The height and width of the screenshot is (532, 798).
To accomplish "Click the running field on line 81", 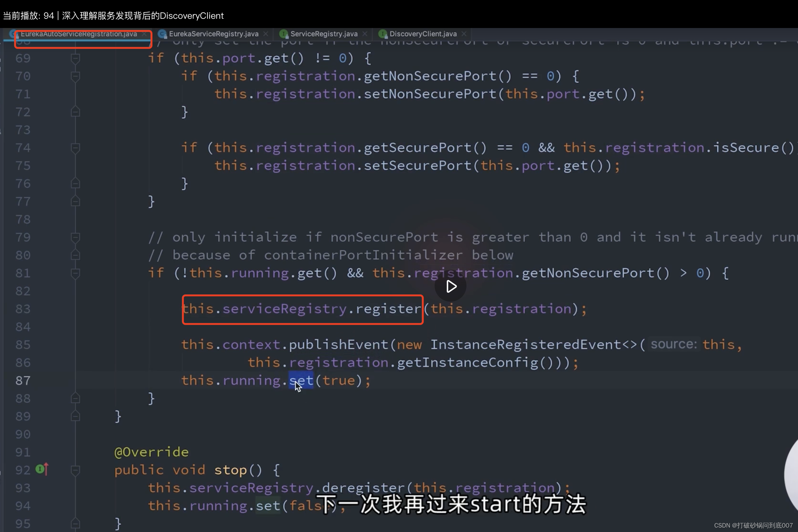I will coord(260,273).
